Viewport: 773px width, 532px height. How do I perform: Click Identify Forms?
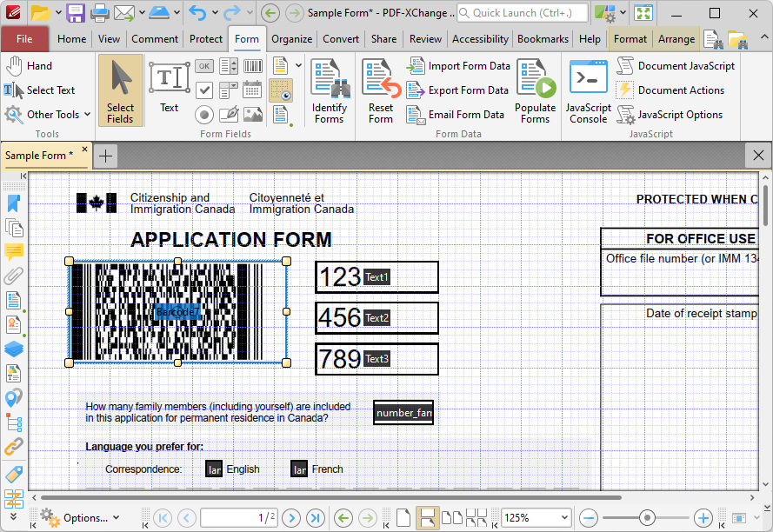pos(329,91)
